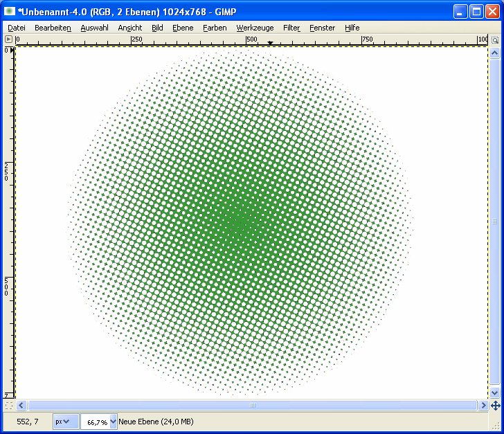Maximize the GIMP window
This screenshot has width=504, height=434.
[476, 12]
